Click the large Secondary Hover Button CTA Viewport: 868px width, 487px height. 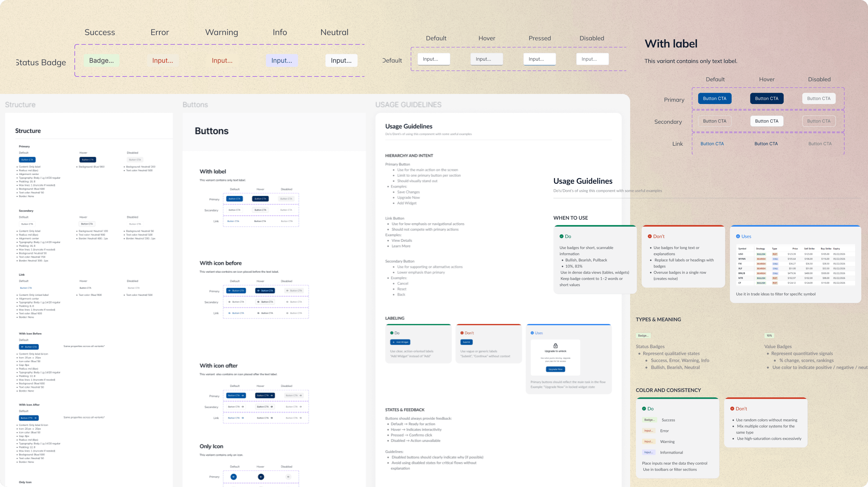pos(767,121)
